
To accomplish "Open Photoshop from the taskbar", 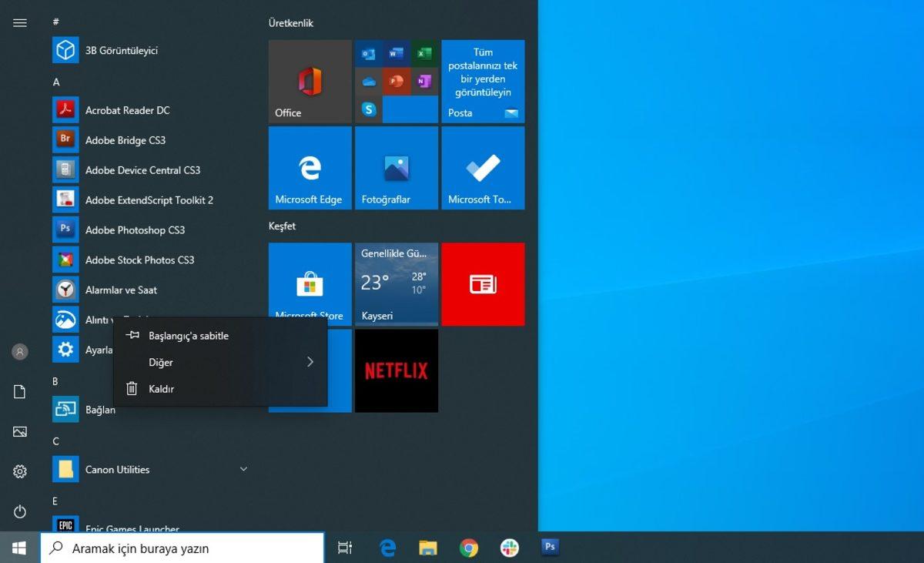I will (550, 547).
